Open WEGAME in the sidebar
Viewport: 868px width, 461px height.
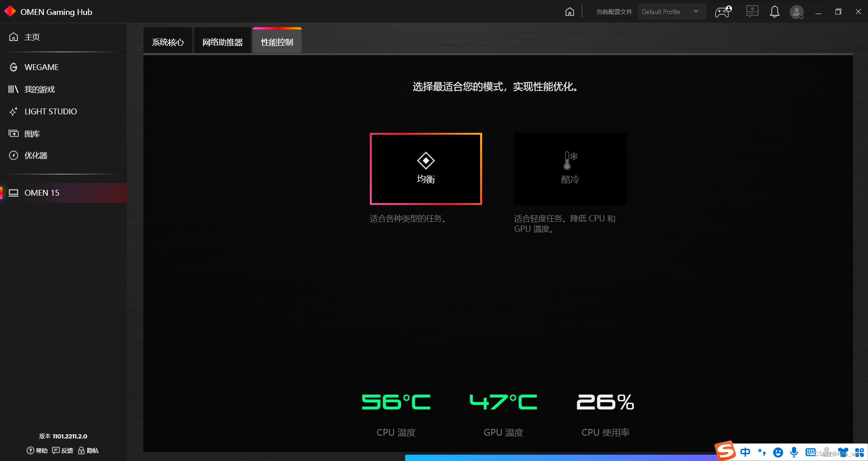[63, 67]
